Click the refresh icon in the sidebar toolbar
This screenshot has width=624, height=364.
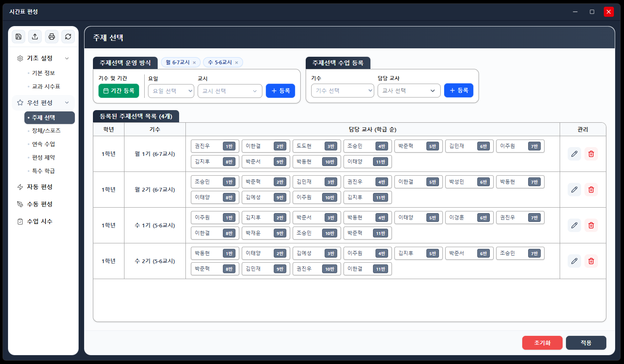(68, 37)
